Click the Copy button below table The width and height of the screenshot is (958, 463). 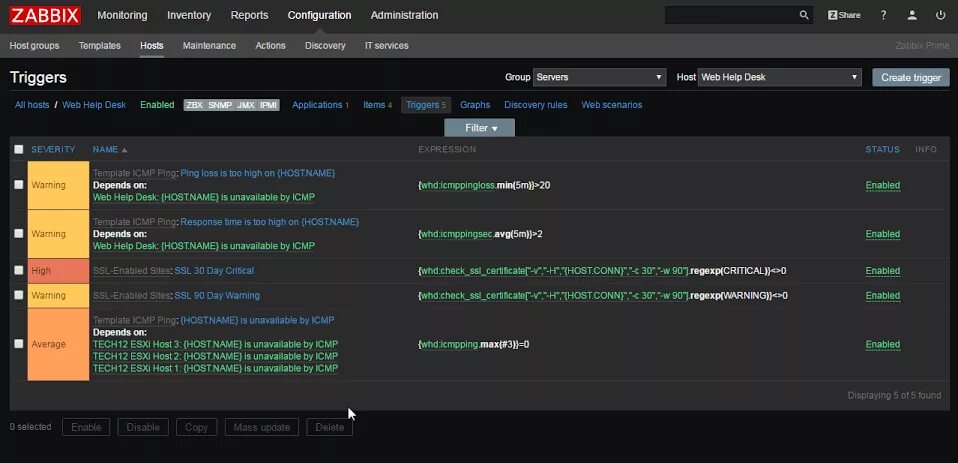pos(196,427)
